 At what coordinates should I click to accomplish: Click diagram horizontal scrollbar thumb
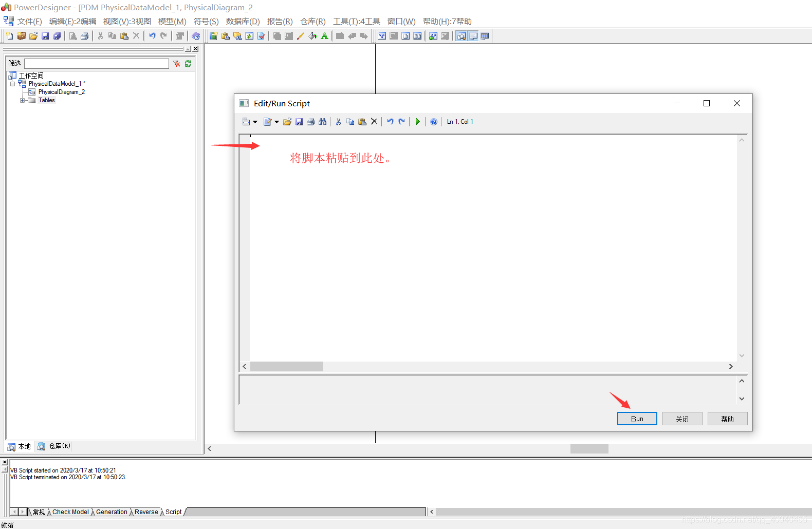(589, 448)
